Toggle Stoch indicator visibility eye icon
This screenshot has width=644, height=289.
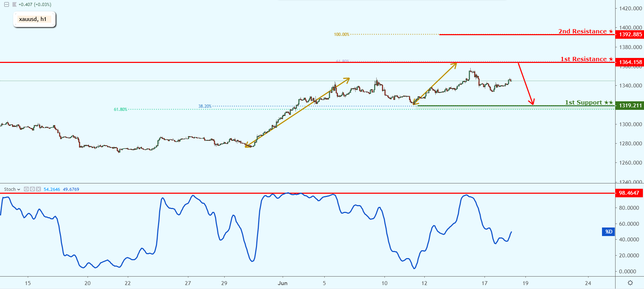point(26,189)
